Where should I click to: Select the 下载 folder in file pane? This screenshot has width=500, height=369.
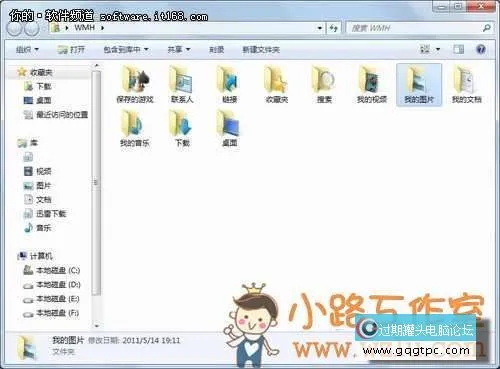pos(182,129)
